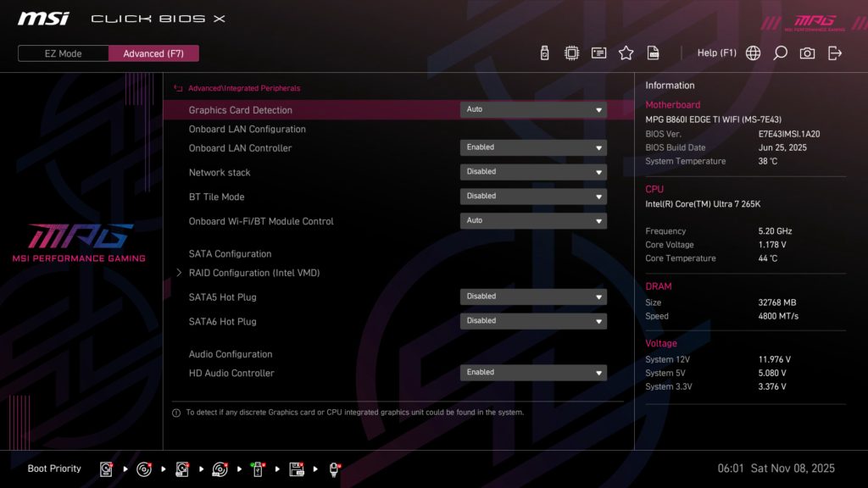
Task: Switch to the EZ Mode tab
Action: [x=63, y=53]
